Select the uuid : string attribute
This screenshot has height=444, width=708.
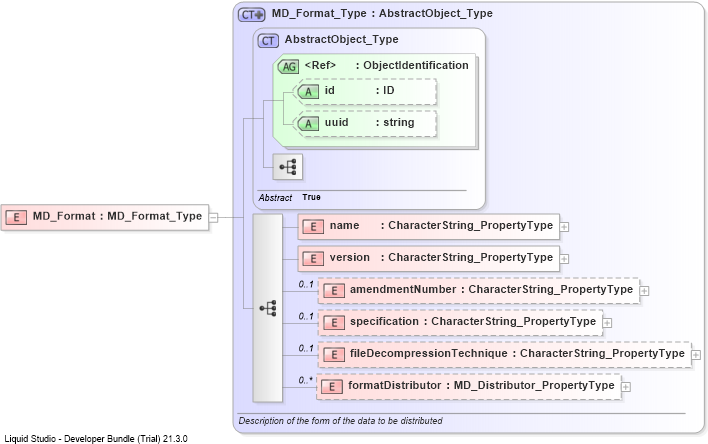point(367,123)
